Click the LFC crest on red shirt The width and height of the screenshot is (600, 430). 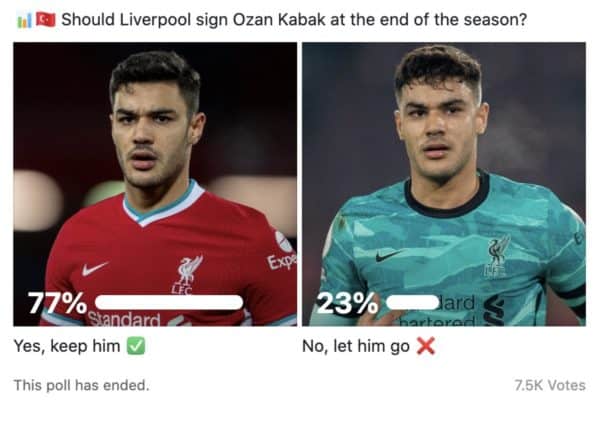click(188, 275)
